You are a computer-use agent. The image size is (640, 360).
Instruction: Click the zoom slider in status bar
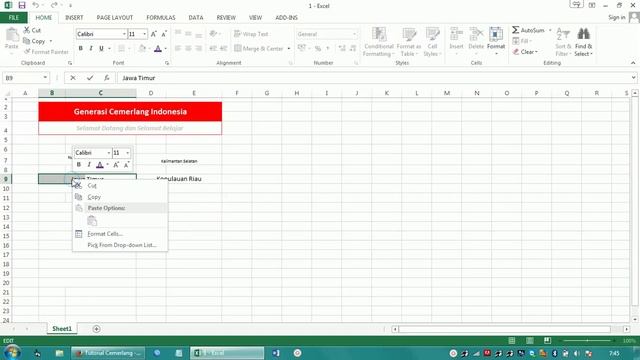coord(587,340)
